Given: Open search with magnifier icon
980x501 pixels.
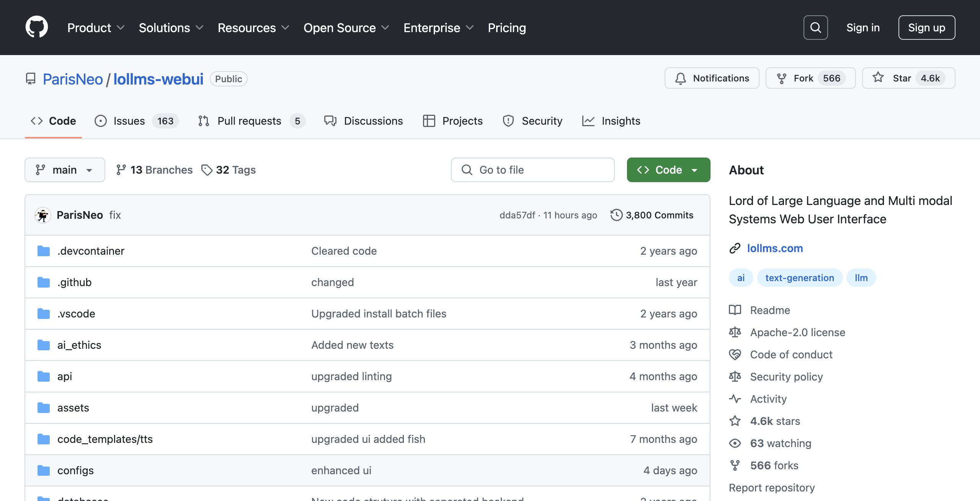Looking at the screenshot, I should (x=815, y=28).
